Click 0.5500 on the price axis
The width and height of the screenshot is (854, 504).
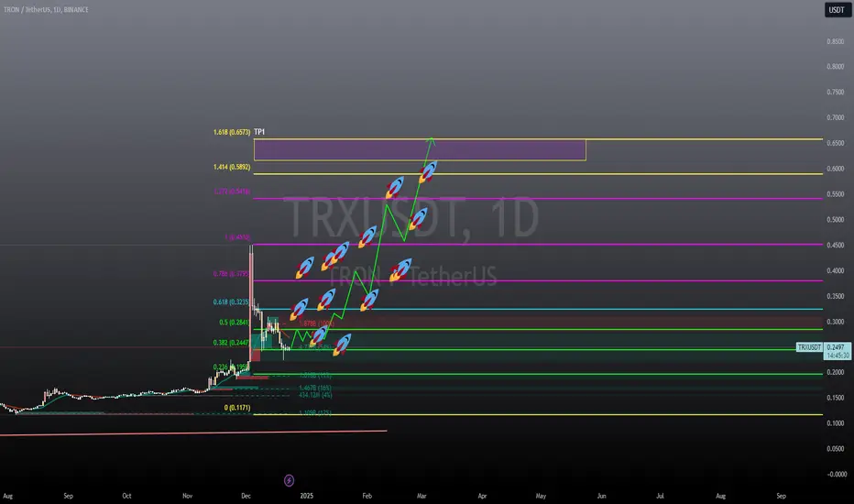pos(835,194)
